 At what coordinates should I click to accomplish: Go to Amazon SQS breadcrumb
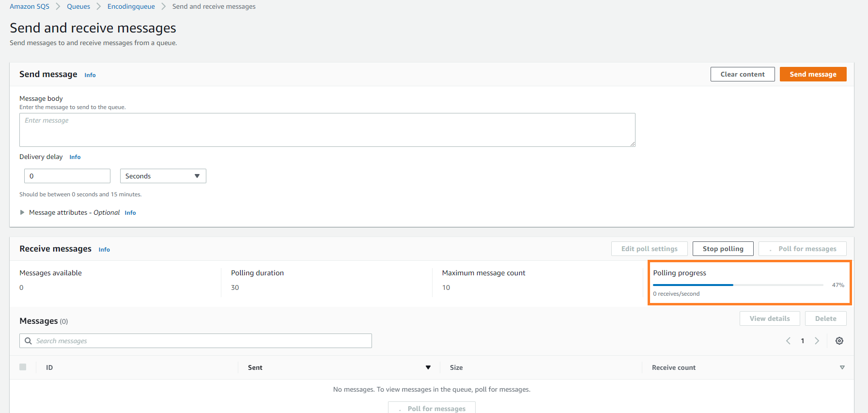click(30, 6)
